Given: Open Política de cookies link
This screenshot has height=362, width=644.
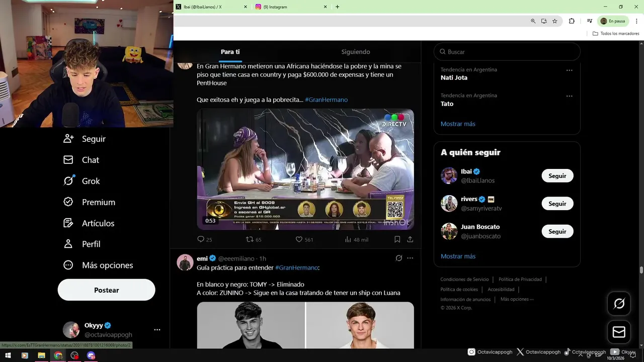Looking at the screenshot, I should tap(459, 290).
